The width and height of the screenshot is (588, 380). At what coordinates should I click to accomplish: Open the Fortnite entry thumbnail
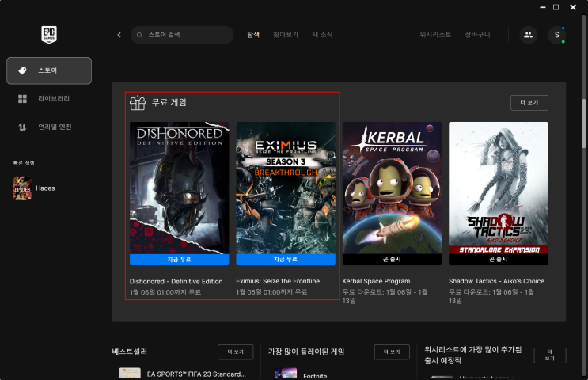click(286, 374)
